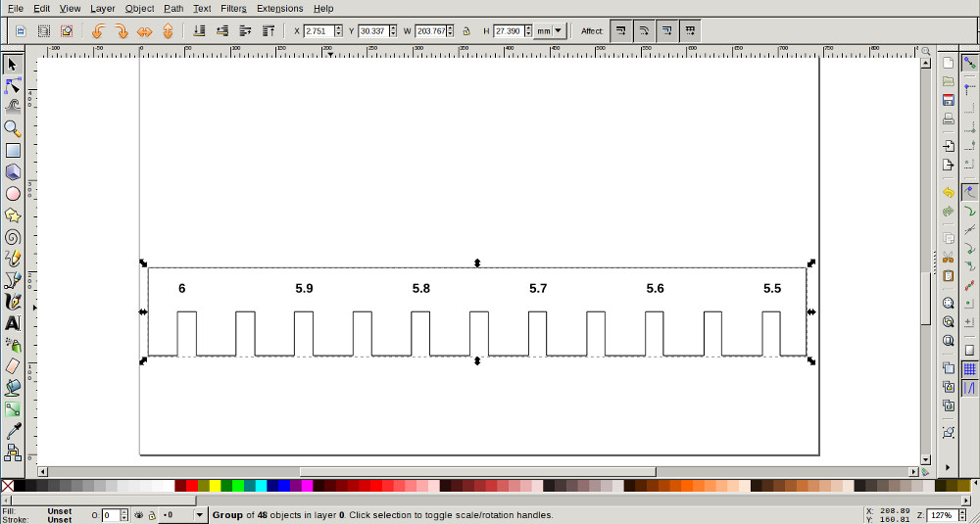The image size is (980, 524).
Task: Select the Pencil freehand tool
Action: (x=13, y=259)
